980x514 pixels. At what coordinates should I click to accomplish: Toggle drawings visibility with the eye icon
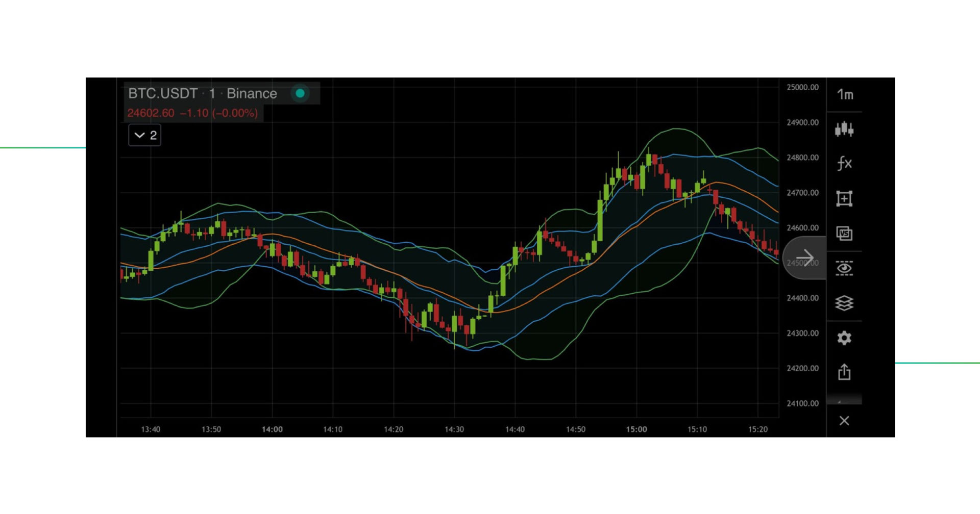tap(845, 269)
